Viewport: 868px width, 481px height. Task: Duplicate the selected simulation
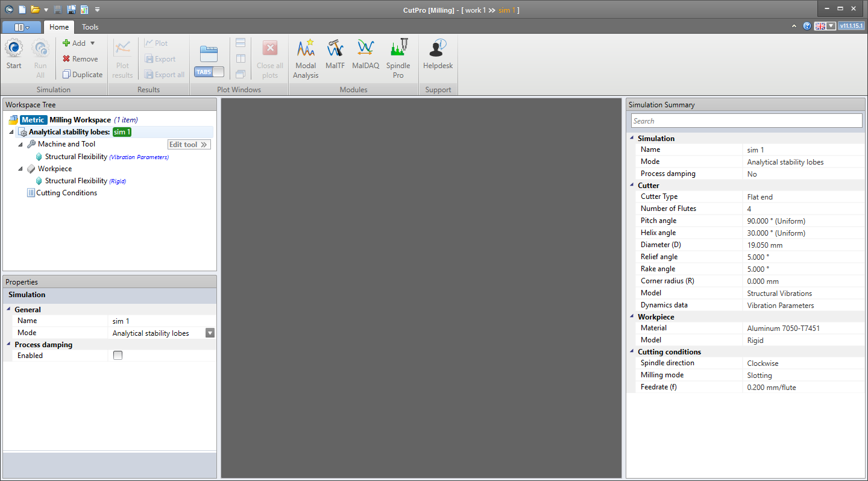83,75
